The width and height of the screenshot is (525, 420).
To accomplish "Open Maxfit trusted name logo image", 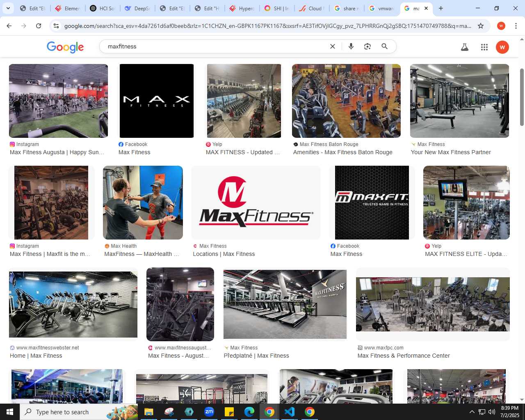I will pos(372,203).
